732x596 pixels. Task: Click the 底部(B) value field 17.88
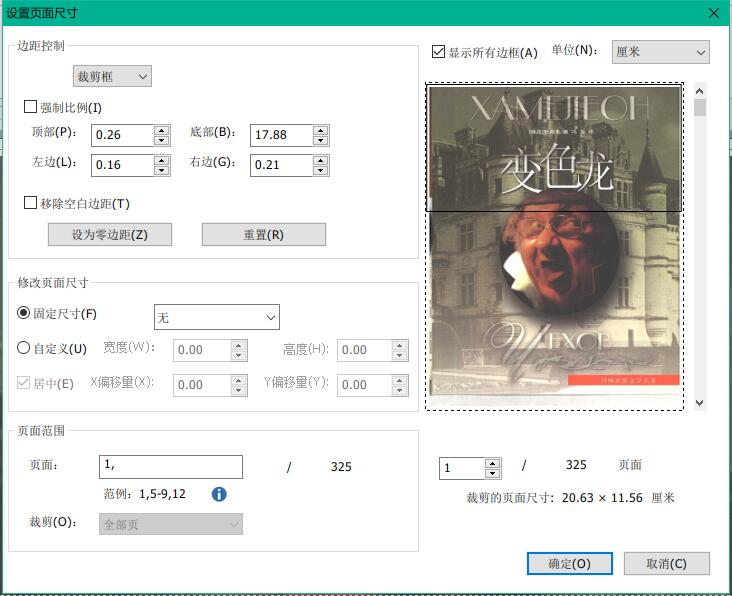pos(282,135)
